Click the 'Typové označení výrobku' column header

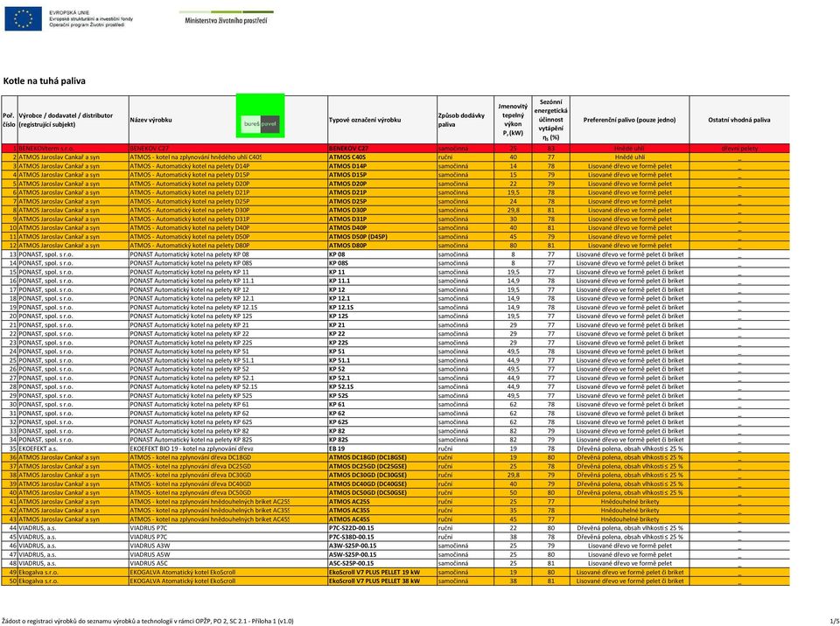[382, 120]
